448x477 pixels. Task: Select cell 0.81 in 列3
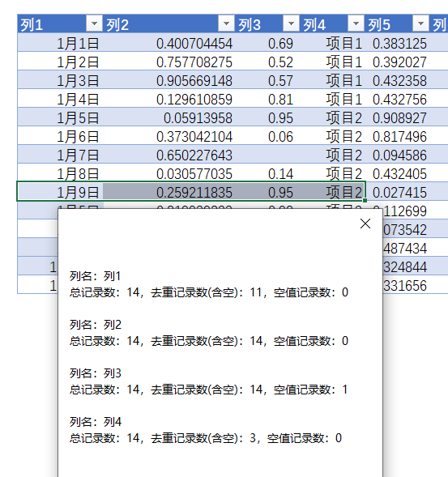pos(267,98)
